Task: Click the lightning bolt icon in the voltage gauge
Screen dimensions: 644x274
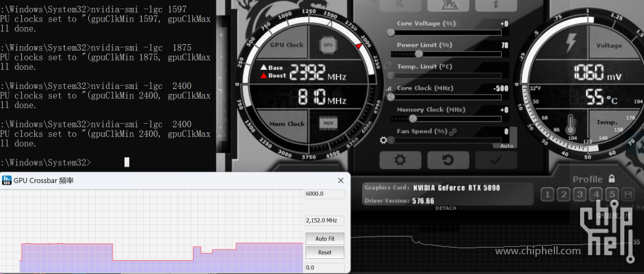Action: 572,43
